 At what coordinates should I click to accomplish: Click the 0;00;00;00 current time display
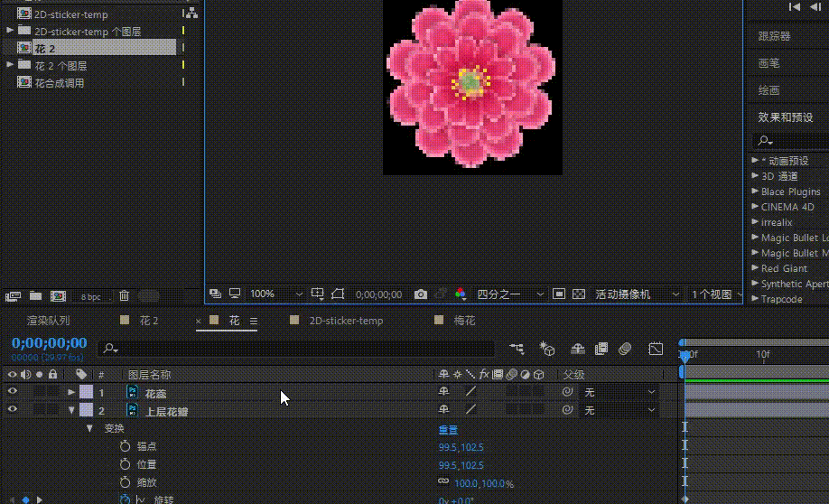pyautogui.click(x=49, y=342)
